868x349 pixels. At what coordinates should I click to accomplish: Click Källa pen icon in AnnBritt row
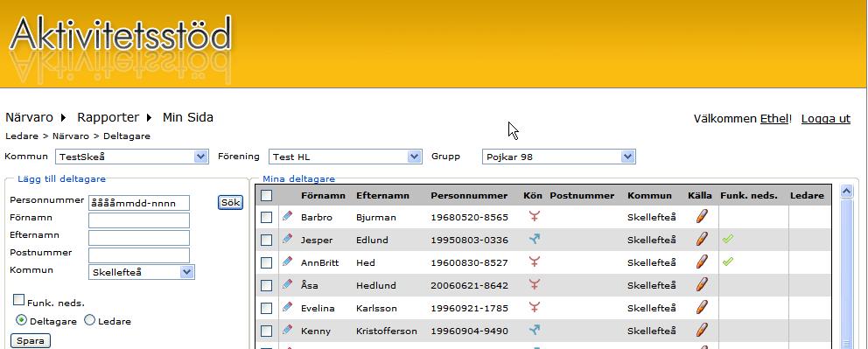(x=702, y=262)
